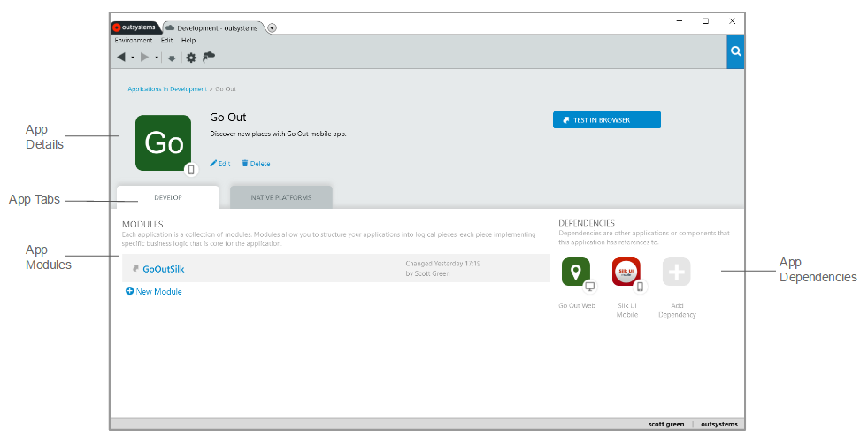
Task: Click the Add Dependency plus icon
Action: [x=677, y=272]
